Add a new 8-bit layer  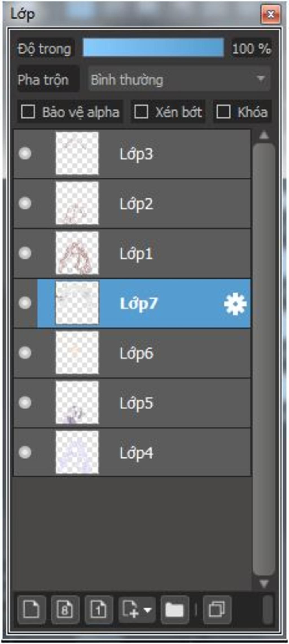point(65,609)
